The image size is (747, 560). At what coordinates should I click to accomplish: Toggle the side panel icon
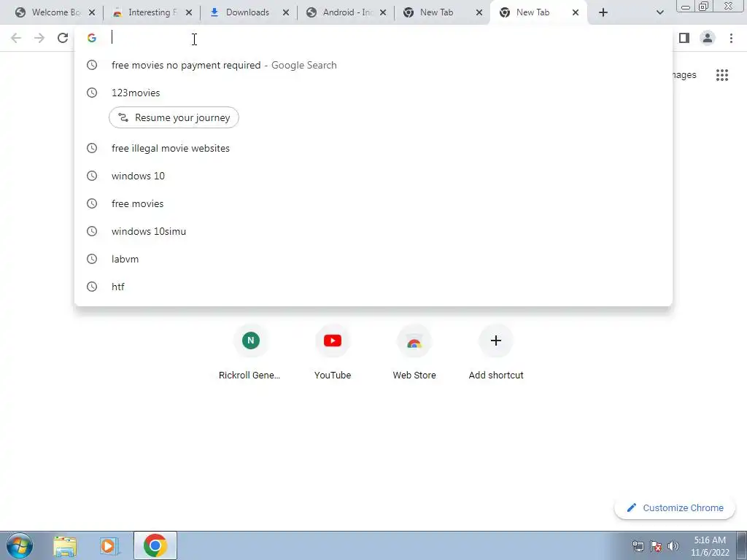[x=684, y=38]
